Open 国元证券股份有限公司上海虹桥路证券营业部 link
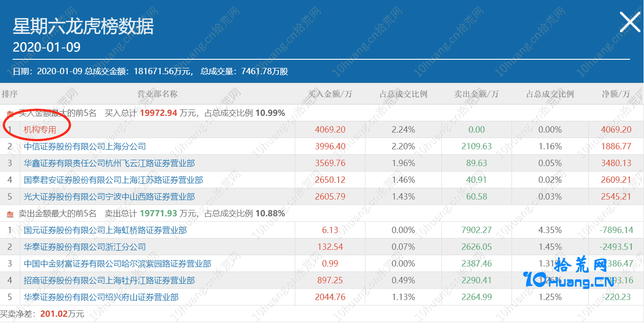The width and height of the screenshot is (644, 324). click(x=105, y=230)
